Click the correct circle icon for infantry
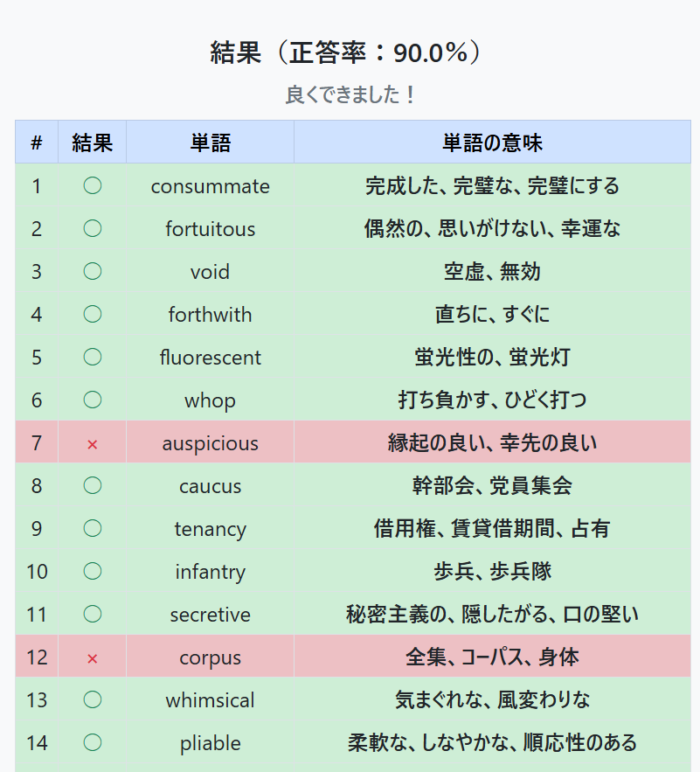Viewport: 700px width, 772px height. click(x=93, y=571)
